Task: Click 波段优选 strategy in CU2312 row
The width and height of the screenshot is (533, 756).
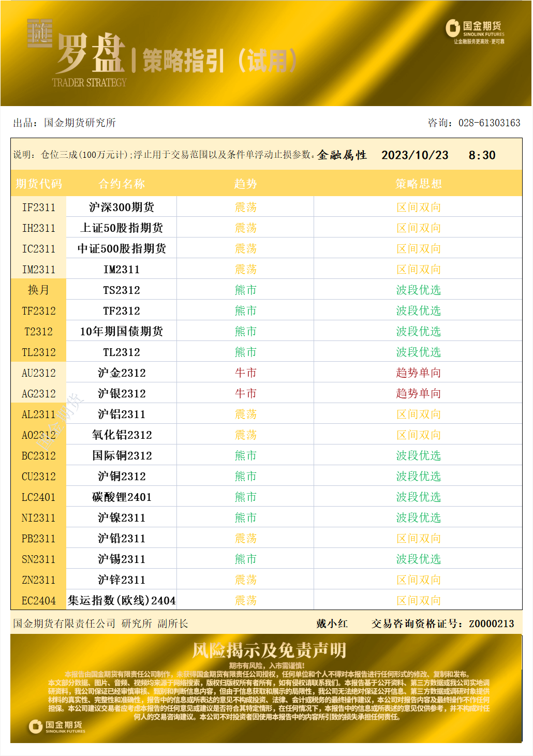Action: (x=418, y=476)
